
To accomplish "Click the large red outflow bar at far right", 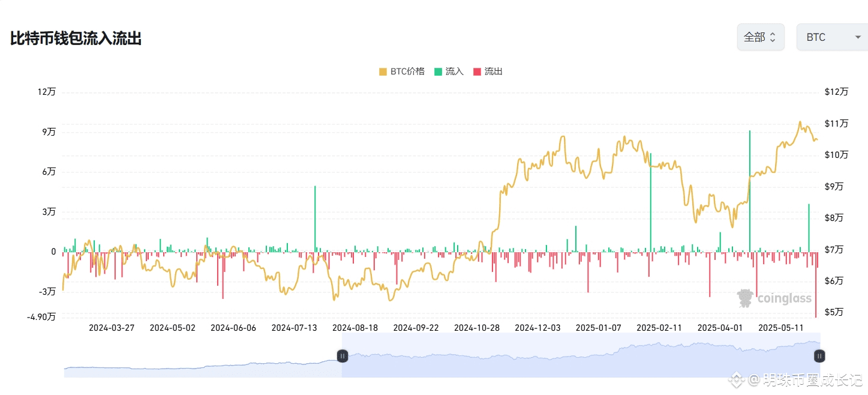I will coord(816,285).
